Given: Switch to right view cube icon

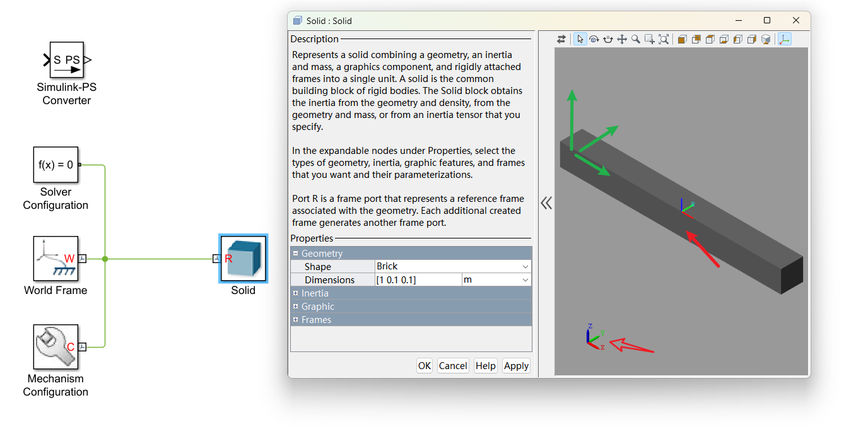Looking at the screenshot, I should [751, 39].
